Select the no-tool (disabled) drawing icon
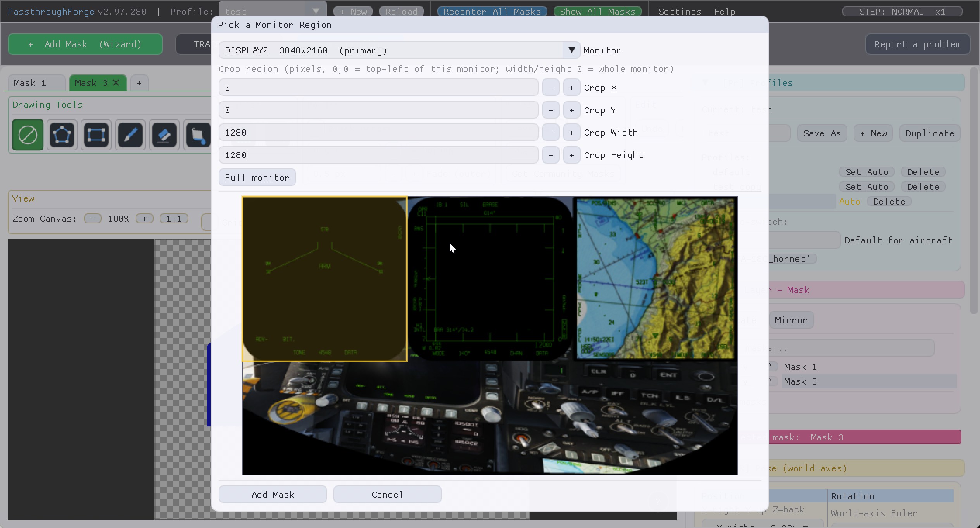This screenshot has width=980, height=528. click(x=28, y=135)
